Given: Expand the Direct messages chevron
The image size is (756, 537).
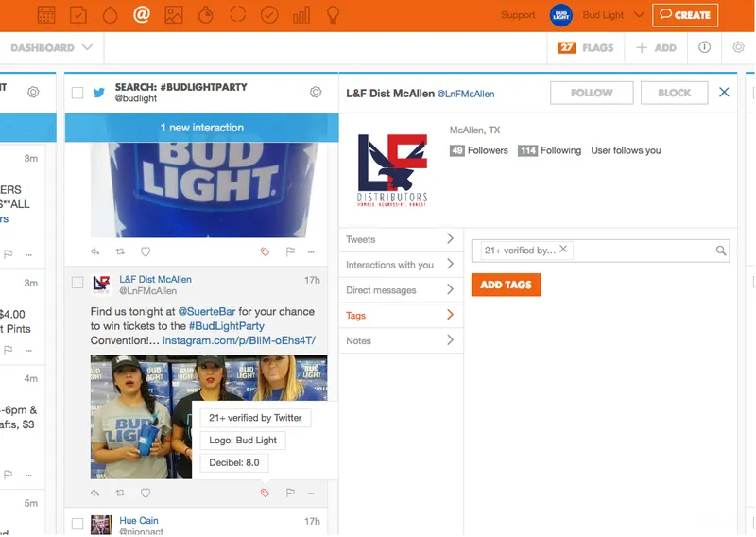Looking at the screenshot, I should click(x=450, y=289).
